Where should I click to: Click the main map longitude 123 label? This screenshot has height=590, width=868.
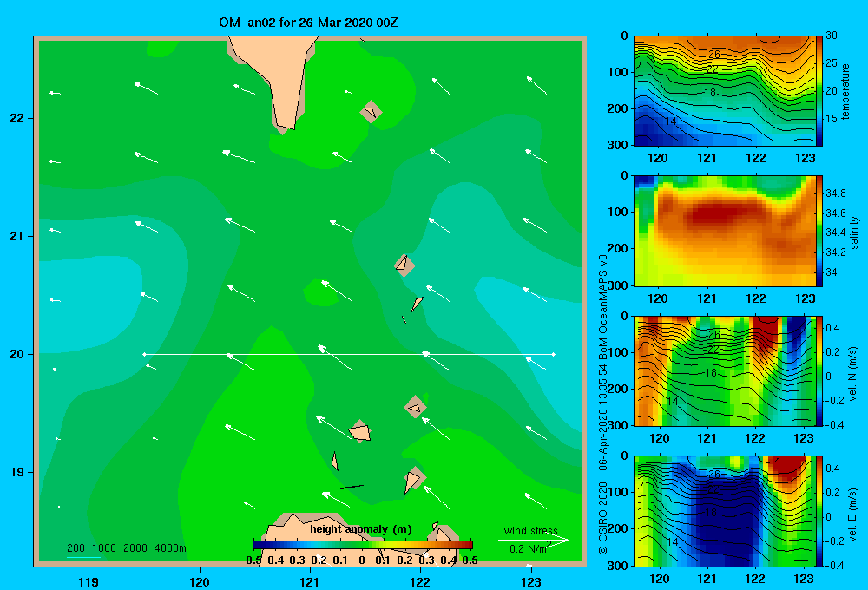click(531, 581)
